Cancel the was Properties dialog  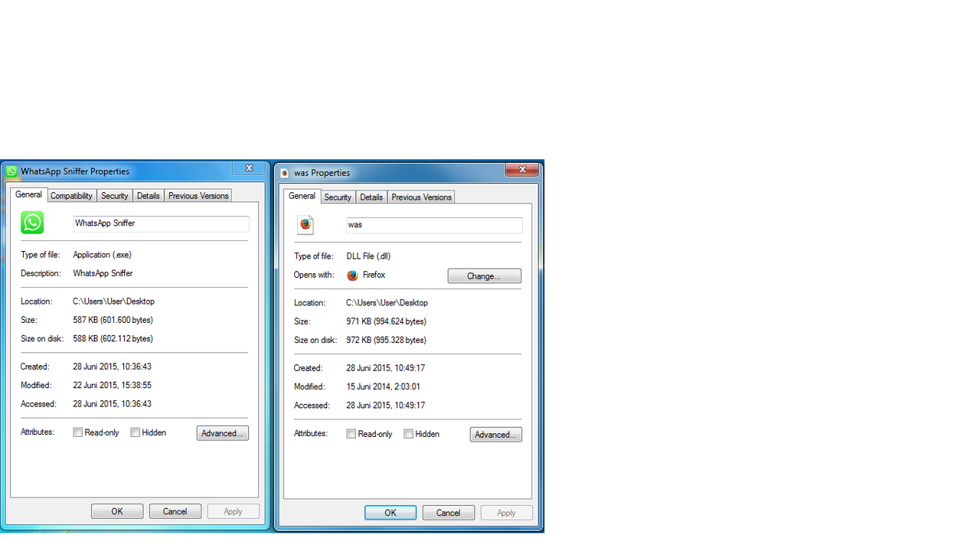pos(449,513)
